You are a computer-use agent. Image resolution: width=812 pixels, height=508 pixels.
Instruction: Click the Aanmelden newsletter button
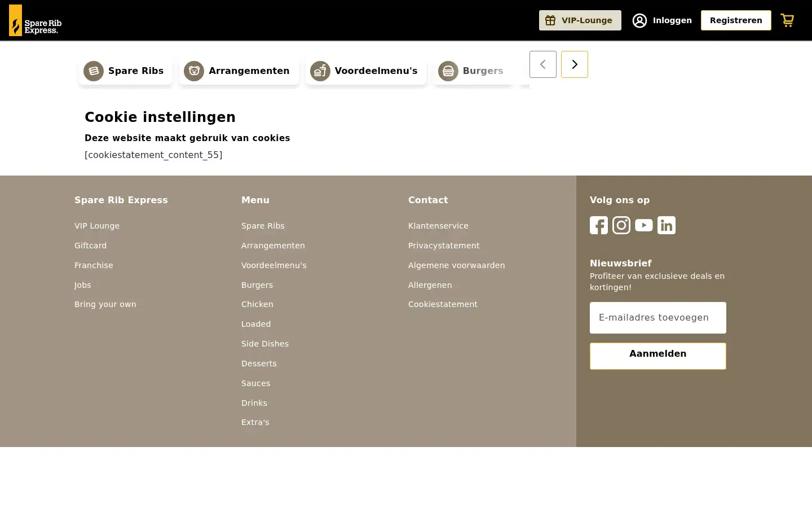[658, 356]
